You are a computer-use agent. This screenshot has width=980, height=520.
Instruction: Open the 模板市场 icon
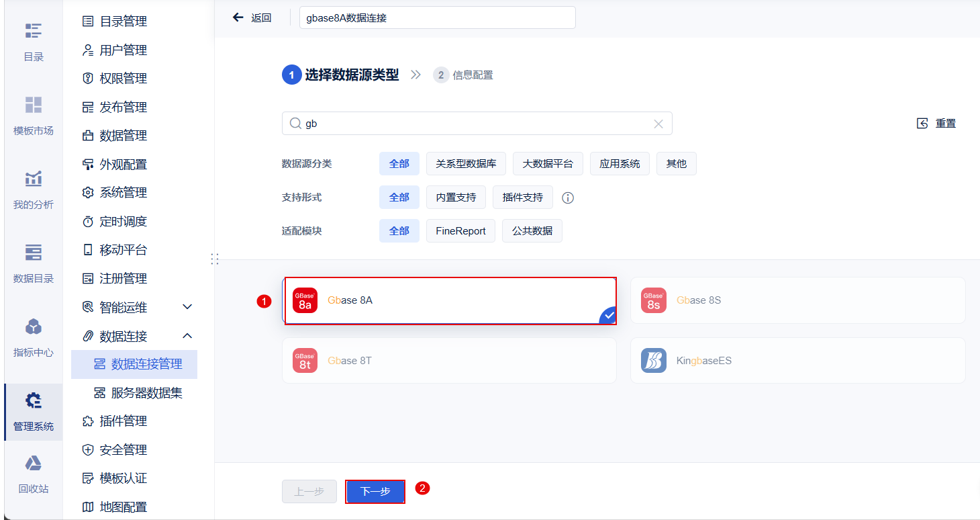click(34, 105)
